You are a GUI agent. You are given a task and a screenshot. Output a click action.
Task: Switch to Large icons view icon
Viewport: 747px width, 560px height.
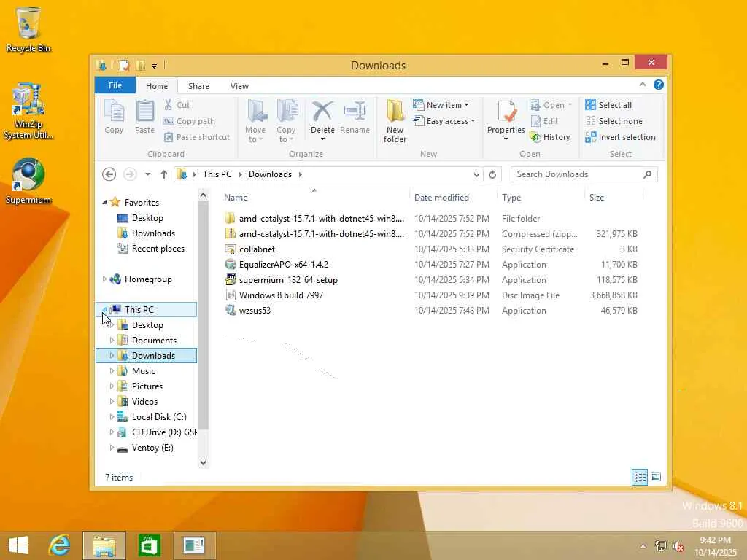coord(656,477)
